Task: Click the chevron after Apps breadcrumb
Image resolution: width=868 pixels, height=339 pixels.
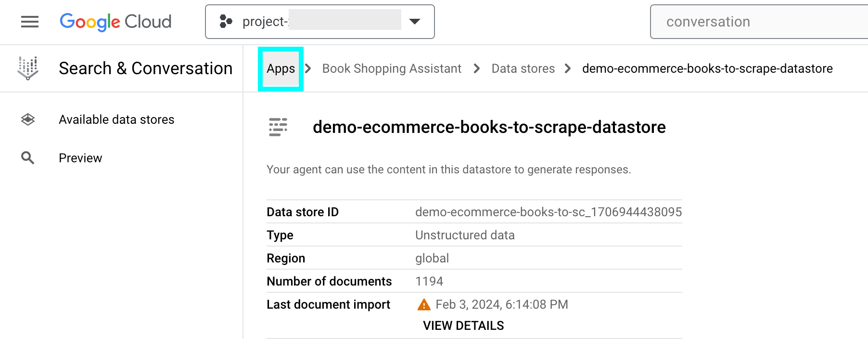Action: tap(308, 68)
